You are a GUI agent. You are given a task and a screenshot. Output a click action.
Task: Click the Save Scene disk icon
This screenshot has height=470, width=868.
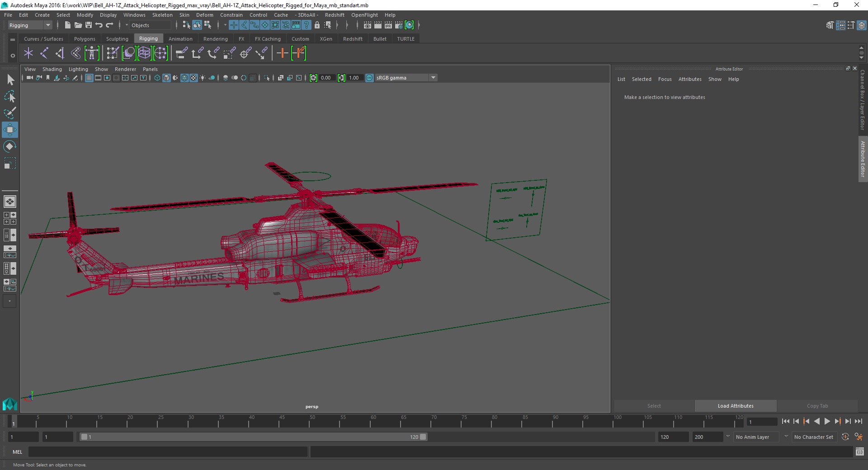89,25
